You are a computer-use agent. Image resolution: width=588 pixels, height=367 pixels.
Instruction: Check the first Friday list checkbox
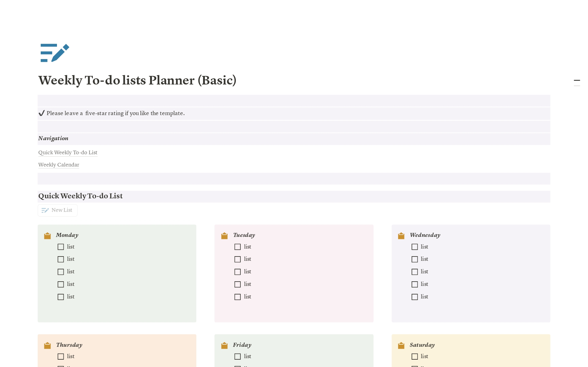238,357
